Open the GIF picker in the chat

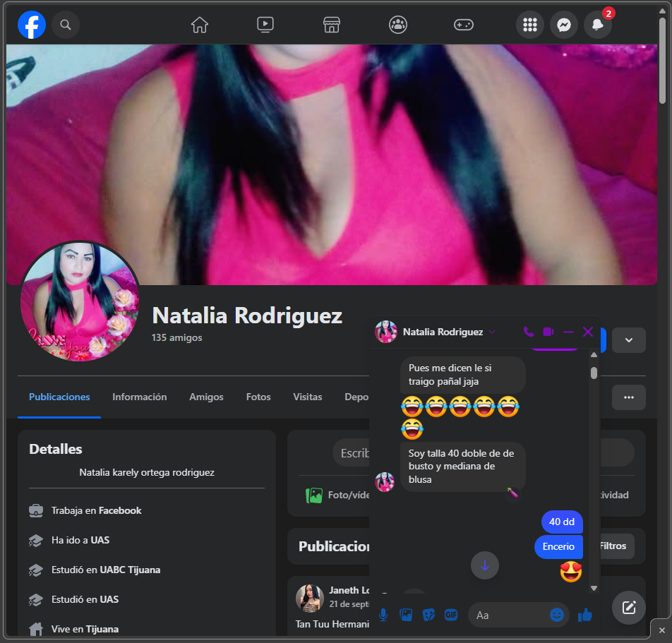pos(451,615)
